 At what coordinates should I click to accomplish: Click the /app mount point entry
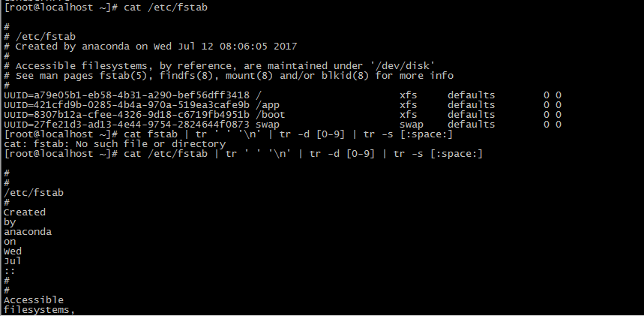[x=268, y=105]
